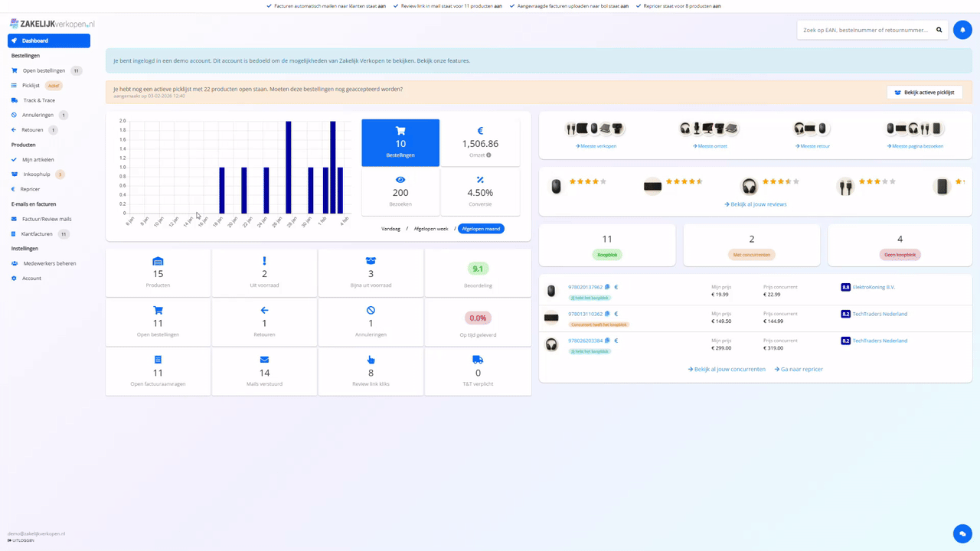Click the Bekijk actieve picklijst button
This screenshot has height=551, width=980.
coord(924,92)
